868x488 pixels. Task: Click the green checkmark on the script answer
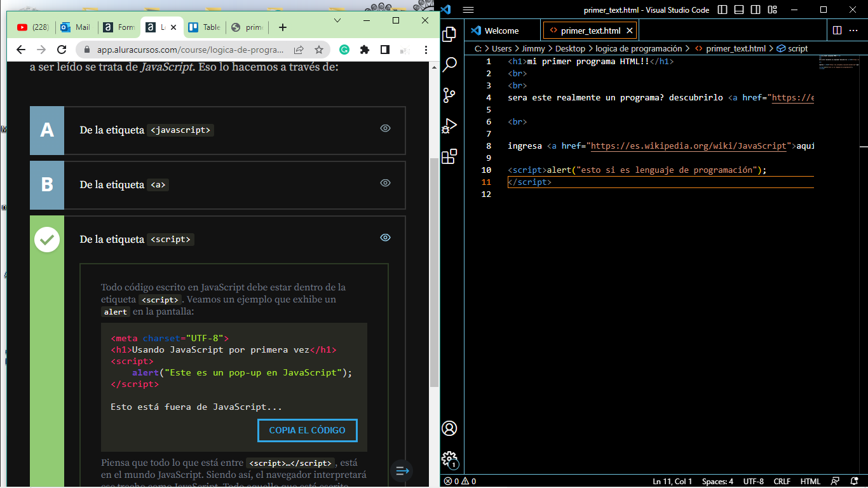(47, 240)
